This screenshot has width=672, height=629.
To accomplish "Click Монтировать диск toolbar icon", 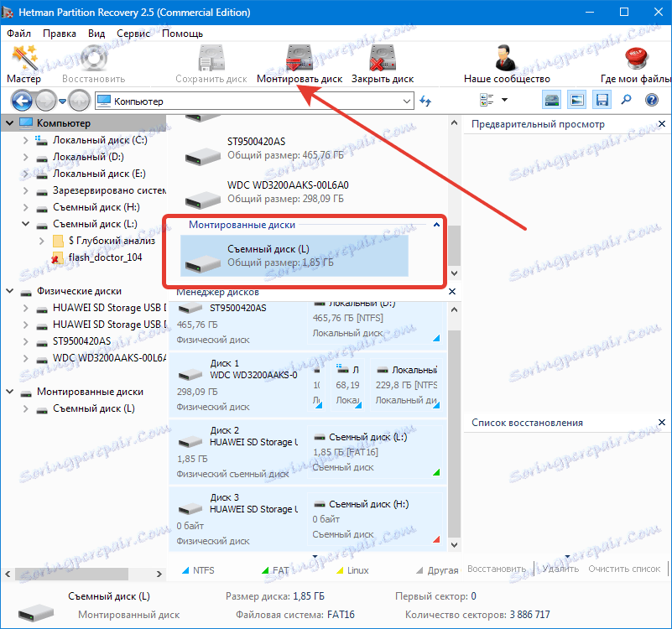I will pyautogui.click(x=300, y=65).
